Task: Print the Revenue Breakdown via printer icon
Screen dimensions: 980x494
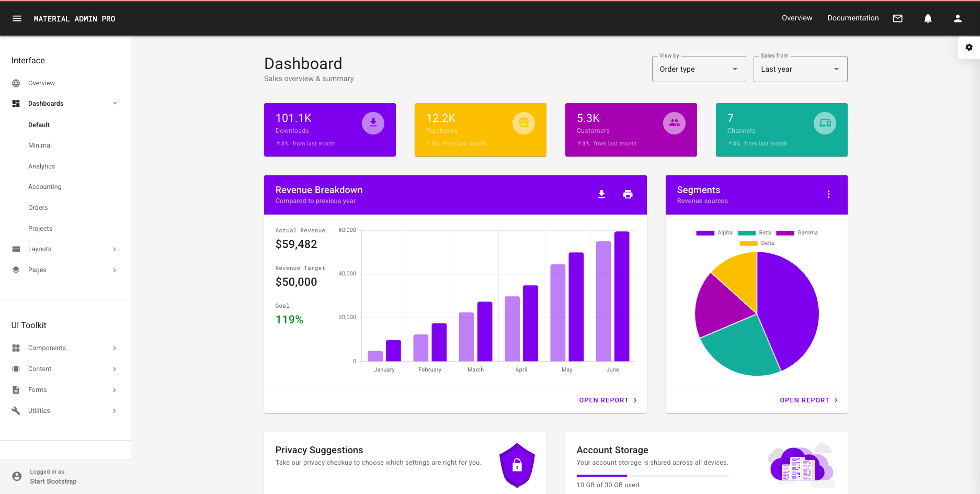Action: pyautogui.click(x=628, y=194)
